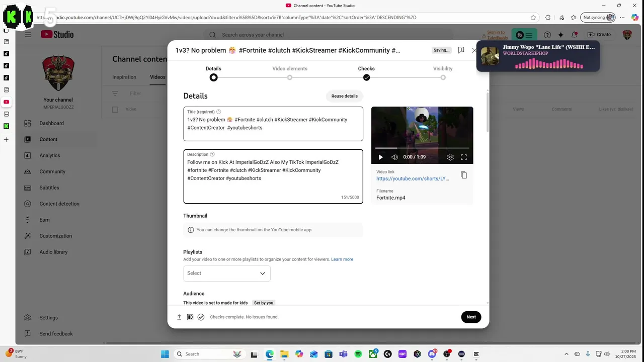644x362 pixels.
Task: Open Analytics in the sidebar
Action: pyautogui.click(x=49, y=155)
